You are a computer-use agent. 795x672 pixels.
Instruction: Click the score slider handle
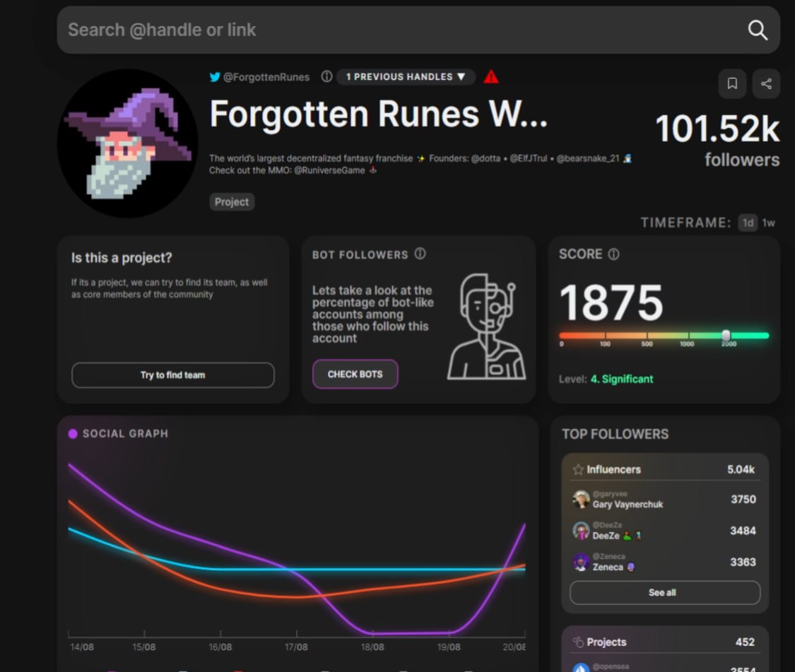pyautogui.click(x=726, y=335)
